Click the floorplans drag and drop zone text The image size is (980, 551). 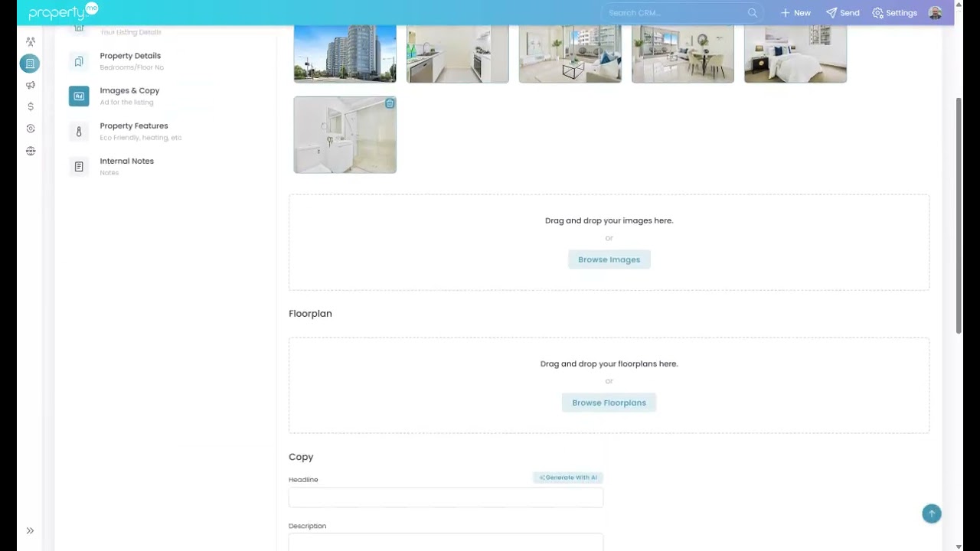coord(609,364)
